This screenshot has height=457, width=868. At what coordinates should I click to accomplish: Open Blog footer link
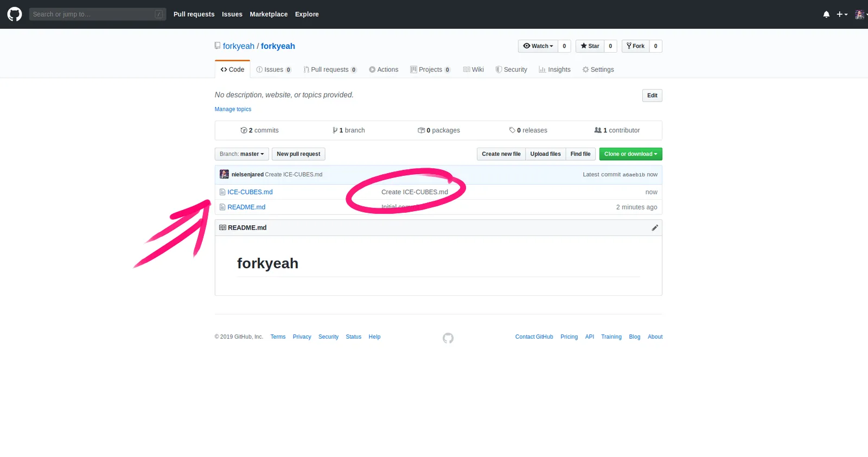click(635, 337)
